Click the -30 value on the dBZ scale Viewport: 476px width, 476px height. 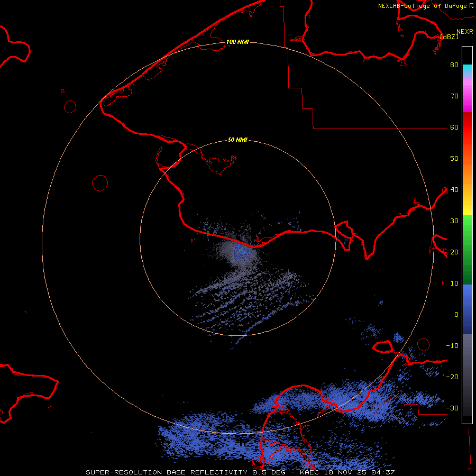click(x=452, y=408)
